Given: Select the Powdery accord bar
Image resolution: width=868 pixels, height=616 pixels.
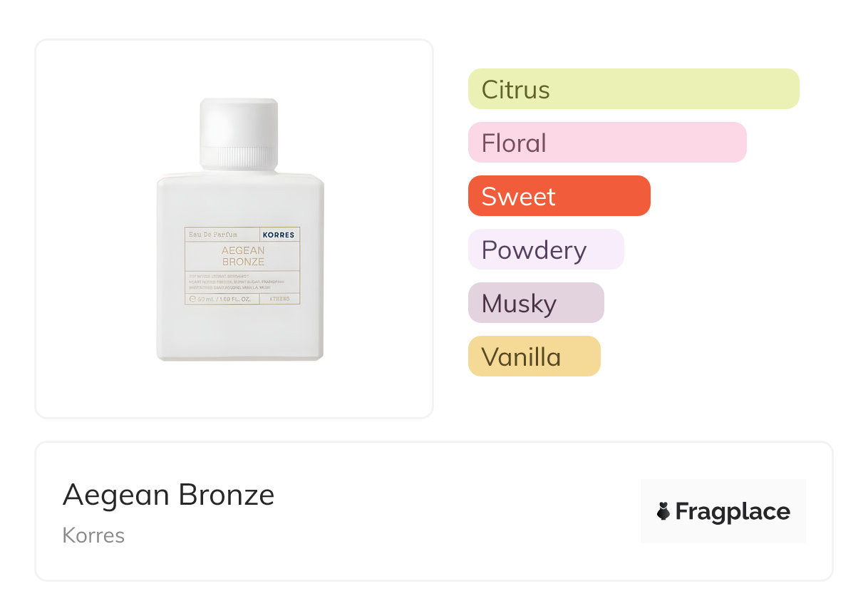Looking at the screenshot, I should (x=545, y=250).
